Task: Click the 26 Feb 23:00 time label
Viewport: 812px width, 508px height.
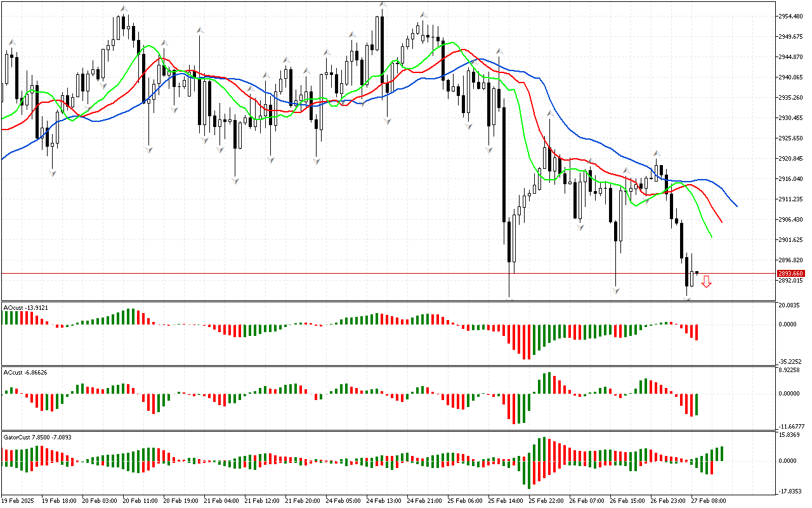Action: click(x=668, y=501)
